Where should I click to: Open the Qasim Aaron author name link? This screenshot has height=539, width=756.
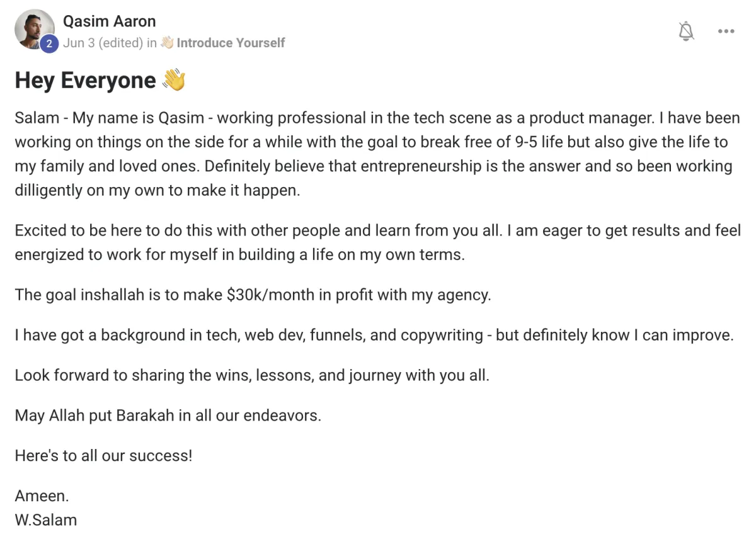click(x=109, y=21)
